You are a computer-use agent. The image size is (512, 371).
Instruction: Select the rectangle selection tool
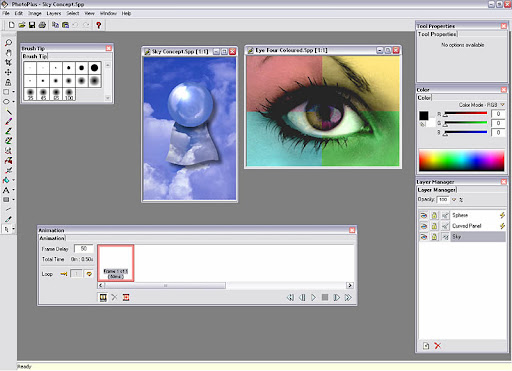[x=6, y=92]
